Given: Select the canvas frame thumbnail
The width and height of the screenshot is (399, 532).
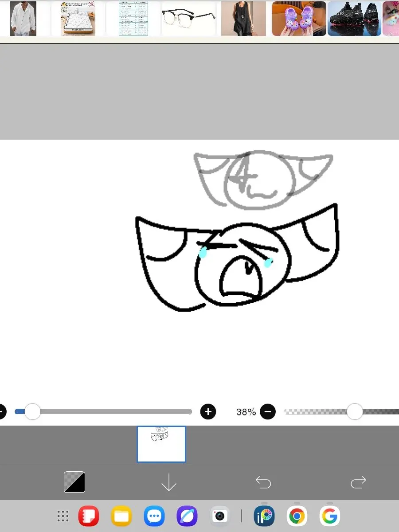Looking at the screenshot, I should pyautogui.click(x=161, y=444).
